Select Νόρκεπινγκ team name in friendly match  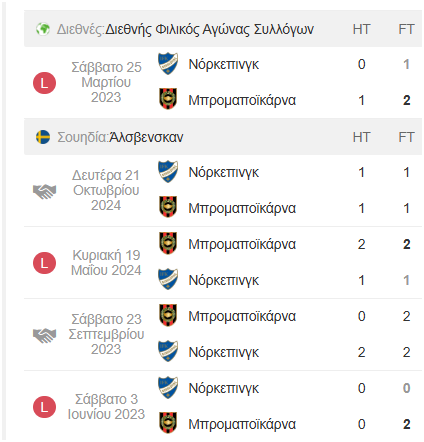click(224, 64)
